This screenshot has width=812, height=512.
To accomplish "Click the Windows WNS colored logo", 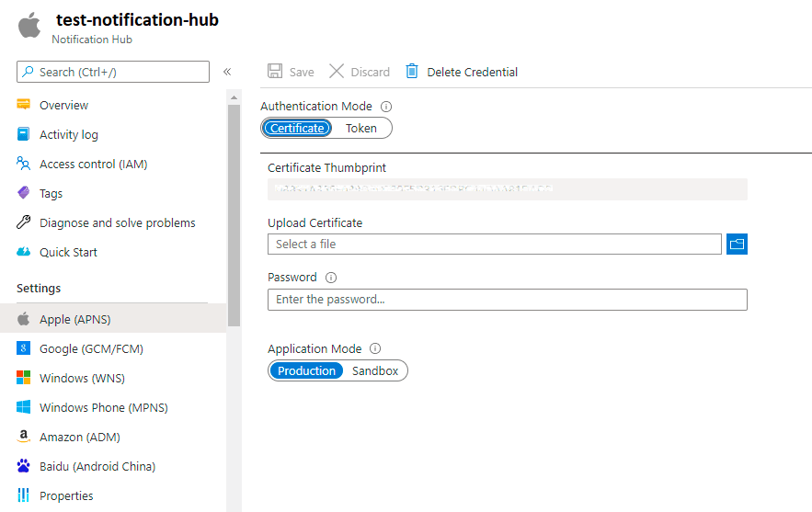I will 23,378.
